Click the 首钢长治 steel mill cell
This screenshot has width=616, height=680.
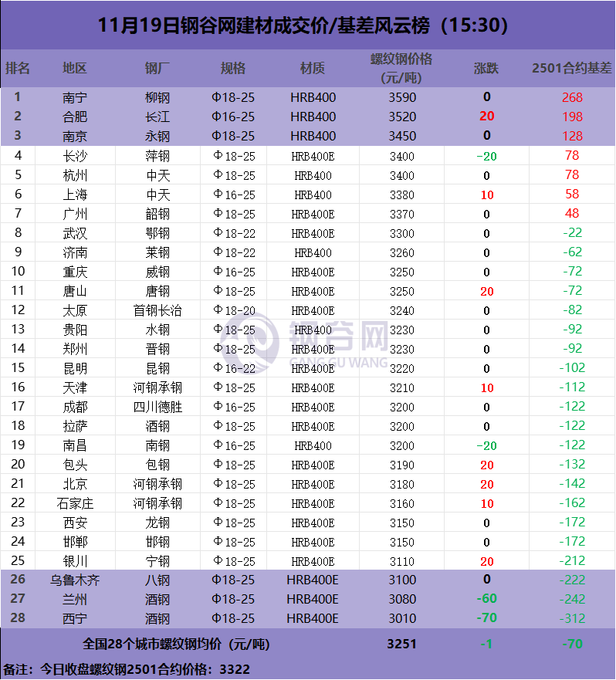coord(157,310)
